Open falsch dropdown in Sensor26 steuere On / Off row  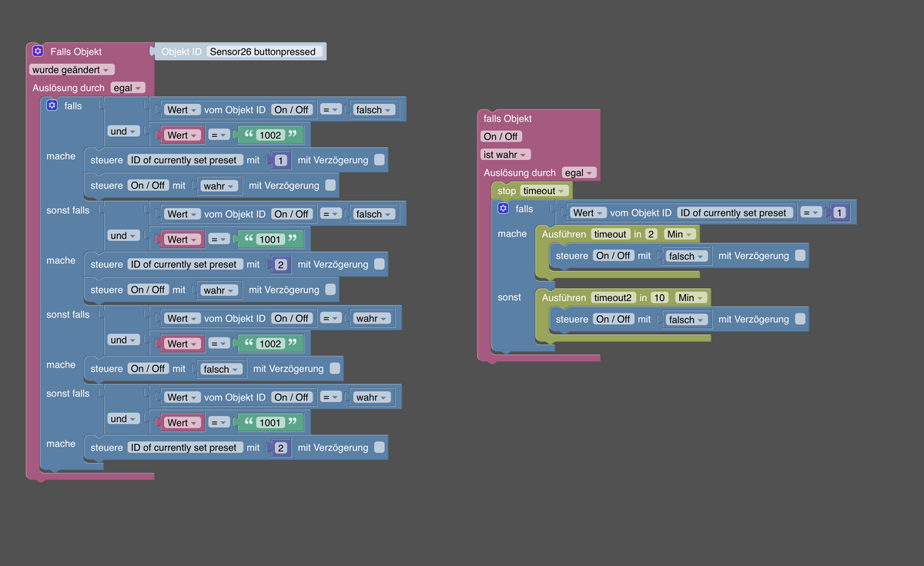221,369
